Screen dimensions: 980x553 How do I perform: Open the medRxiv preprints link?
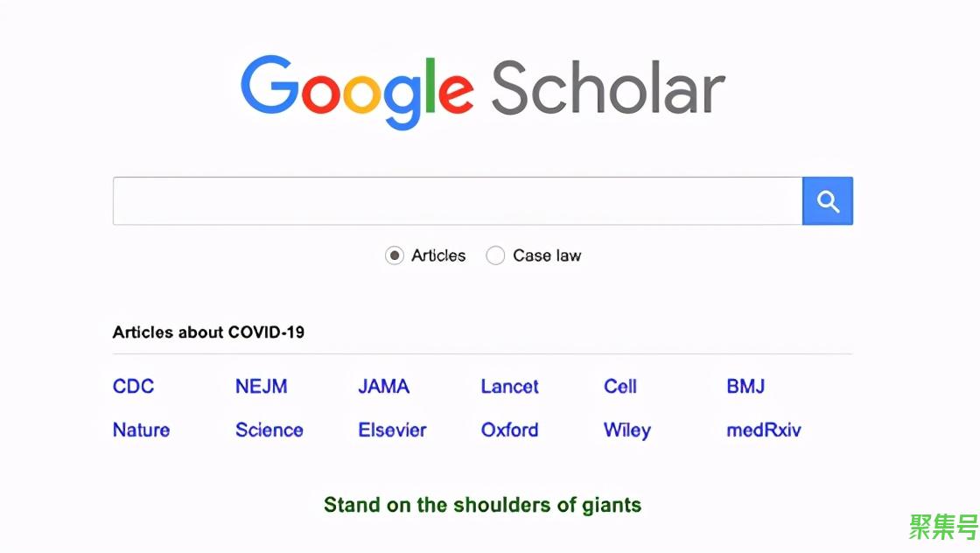[764, 430]
